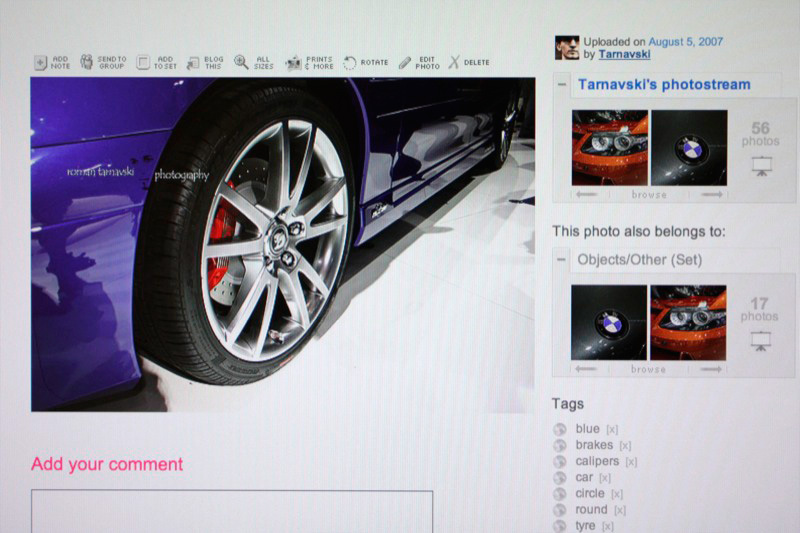Open BMW badge thumbnail in Objects/Other set

point(609,323)
